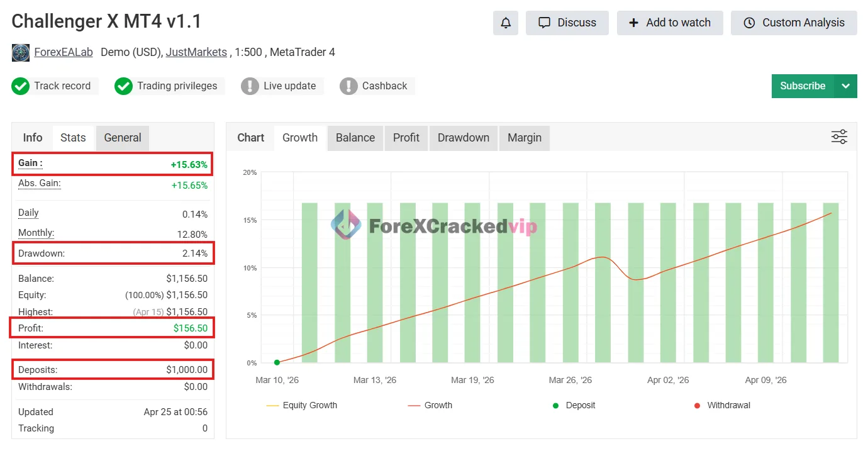Open the ForexEALab profile link
868x451 pixels.
[64, 52]
